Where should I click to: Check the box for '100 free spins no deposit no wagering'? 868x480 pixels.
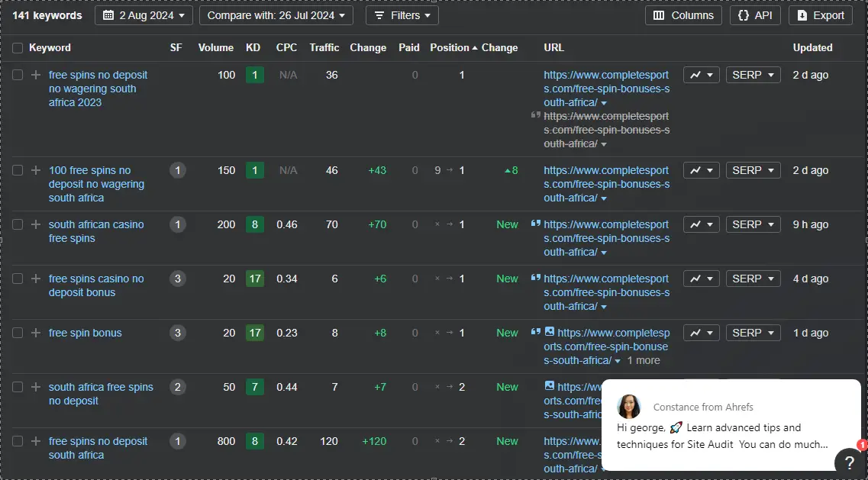coord(18,170)
